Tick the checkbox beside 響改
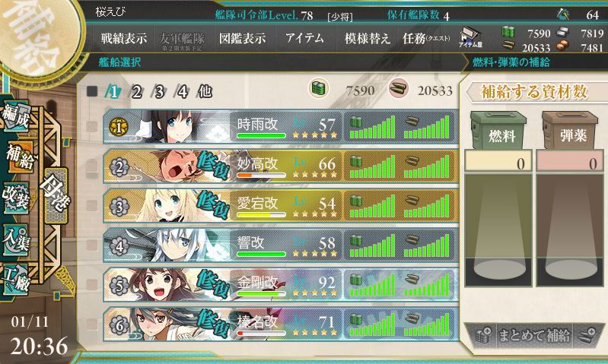The image size is (608, 364). tap(91, 245)
